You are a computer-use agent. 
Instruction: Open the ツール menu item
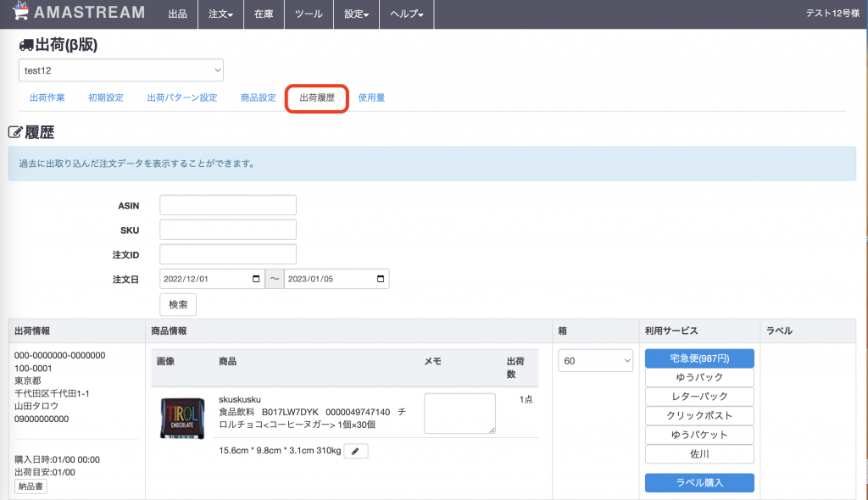tap(309, 14)
